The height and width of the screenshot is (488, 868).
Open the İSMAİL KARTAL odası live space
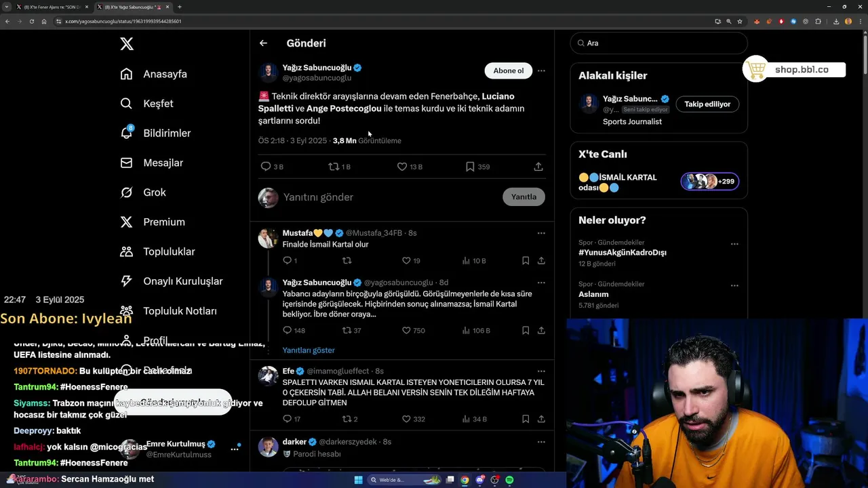tap(658, 182)
